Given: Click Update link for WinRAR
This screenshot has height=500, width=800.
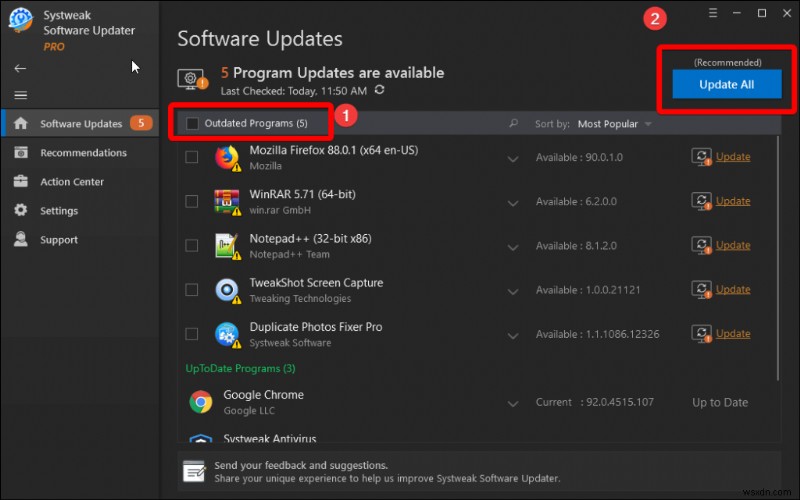Looking at the screenshot, I should pyautogui.click(x=733, y=201).
